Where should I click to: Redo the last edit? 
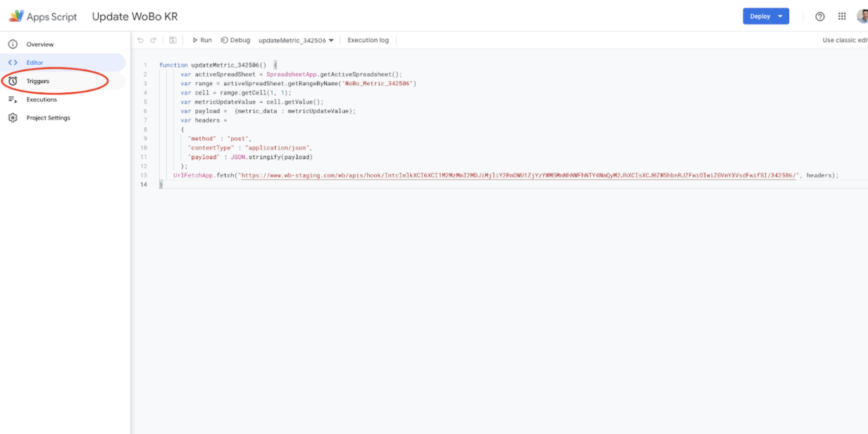click(154, 40)
